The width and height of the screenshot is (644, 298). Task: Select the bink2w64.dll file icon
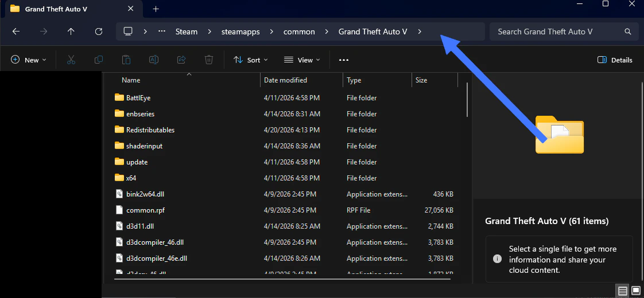119,194
